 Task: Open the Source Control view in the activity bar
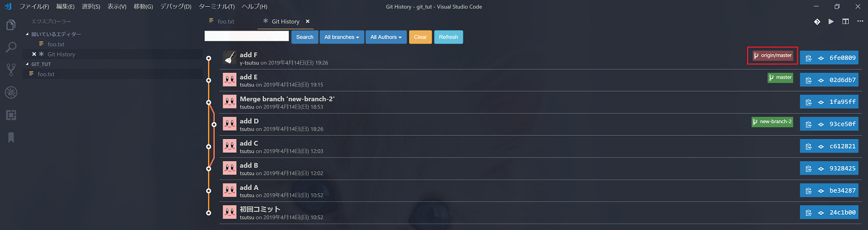(11, 70)
